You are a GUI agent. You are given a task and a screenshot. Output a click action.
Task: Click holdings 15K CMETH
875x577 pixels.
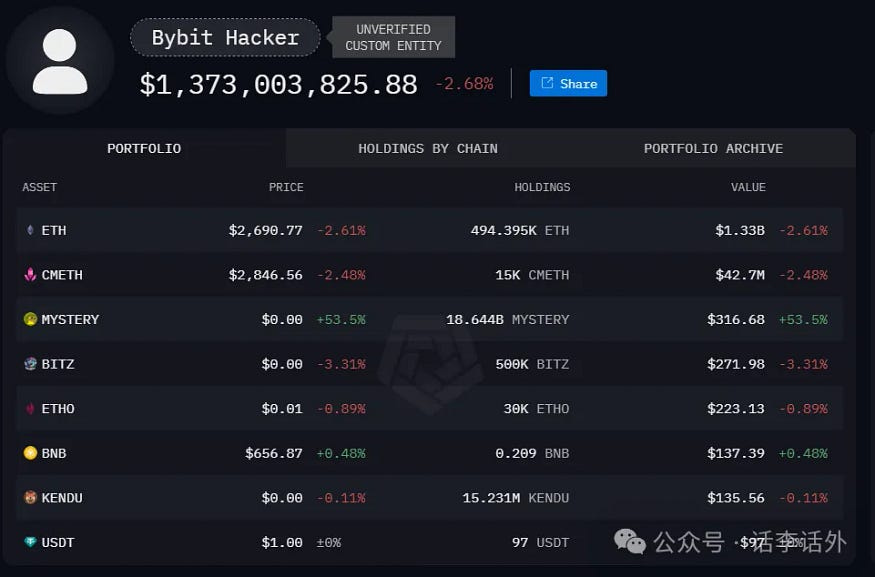532,275
